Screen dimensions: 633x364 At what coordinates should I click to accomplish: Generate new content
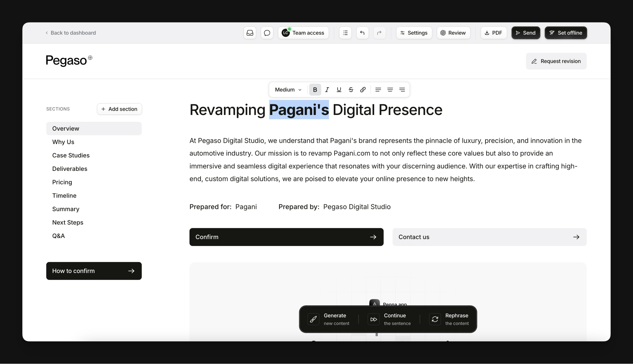329,319
